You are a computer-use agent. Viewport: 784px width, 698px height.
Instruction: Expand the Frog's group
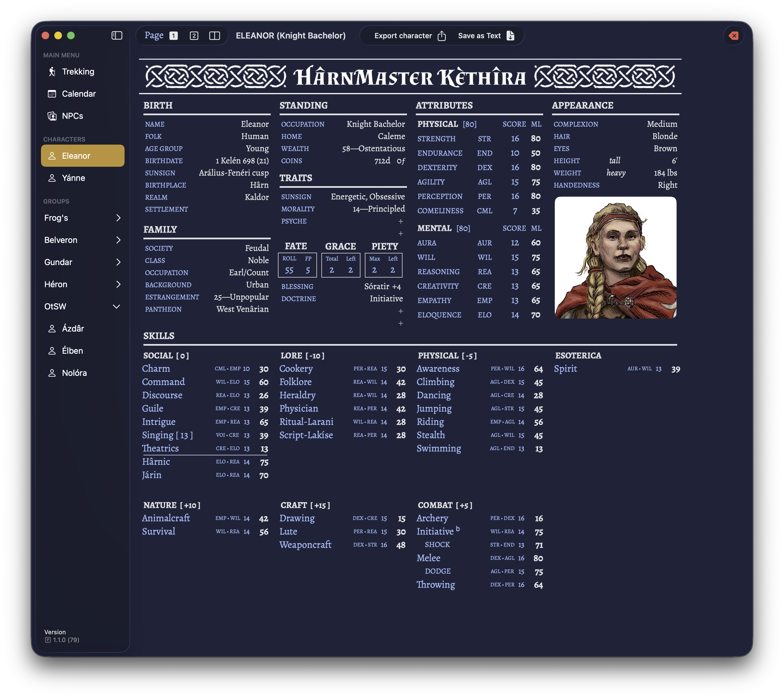coord(82,218)
